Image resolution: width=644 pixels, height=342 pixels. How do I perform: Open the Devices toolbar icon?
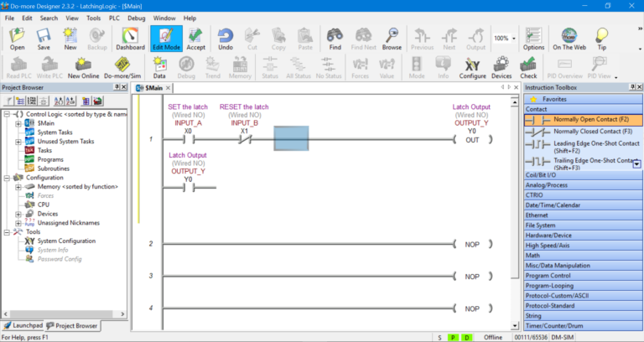coord(501,69)
